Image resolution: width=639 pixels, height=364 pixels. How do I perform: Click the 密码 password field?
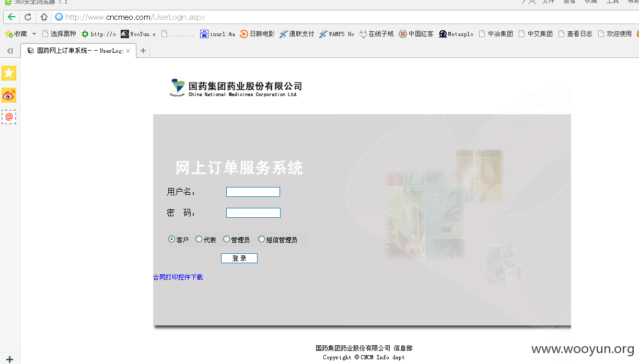(253, 213)
